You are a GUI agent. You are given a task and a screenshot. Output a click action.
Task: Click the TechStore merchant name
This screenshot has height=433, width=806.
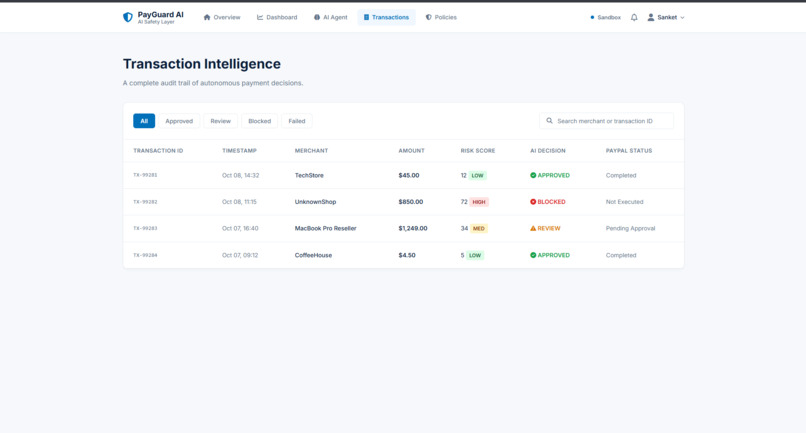309,175
